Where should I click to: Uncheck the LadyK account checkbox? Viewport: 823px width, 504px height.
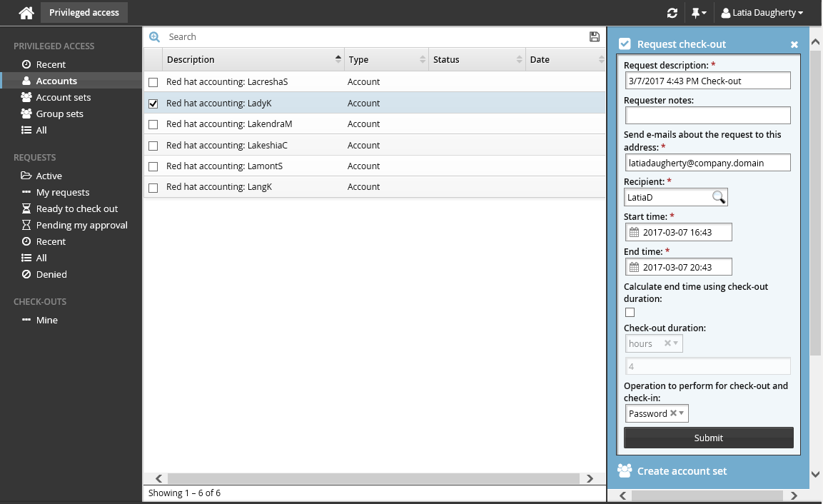click(x=153, y=104)
